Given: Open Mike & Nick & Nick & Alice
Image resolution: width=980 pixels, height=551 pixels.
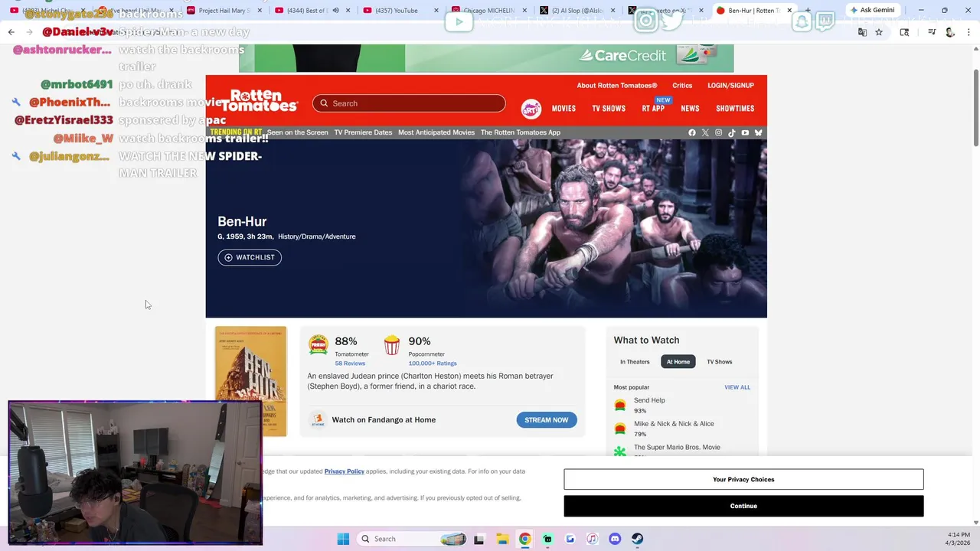Looking at the screenshot, I should pyautogui.click(x=674, y=424).
